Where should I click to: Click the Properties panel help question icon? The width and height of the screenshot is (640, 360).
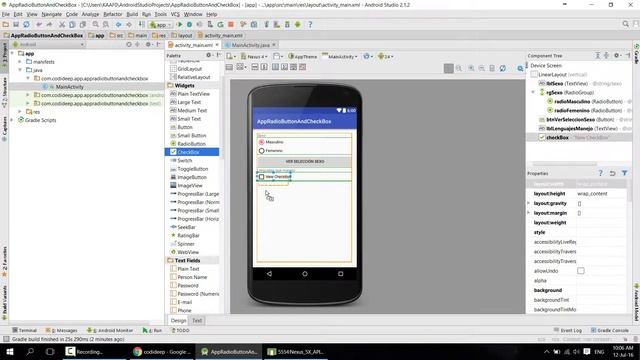click(x=600, y=173)
